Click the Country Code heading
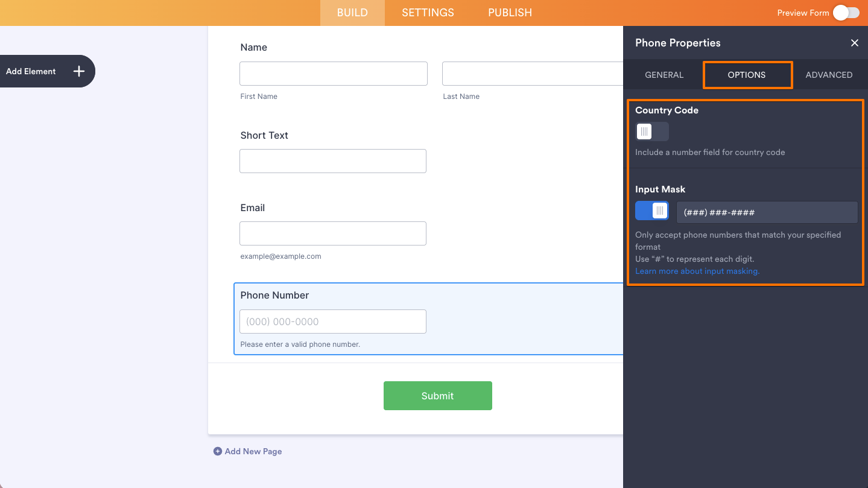The width and height of the screenshot is (868, 488). [667, 110]
